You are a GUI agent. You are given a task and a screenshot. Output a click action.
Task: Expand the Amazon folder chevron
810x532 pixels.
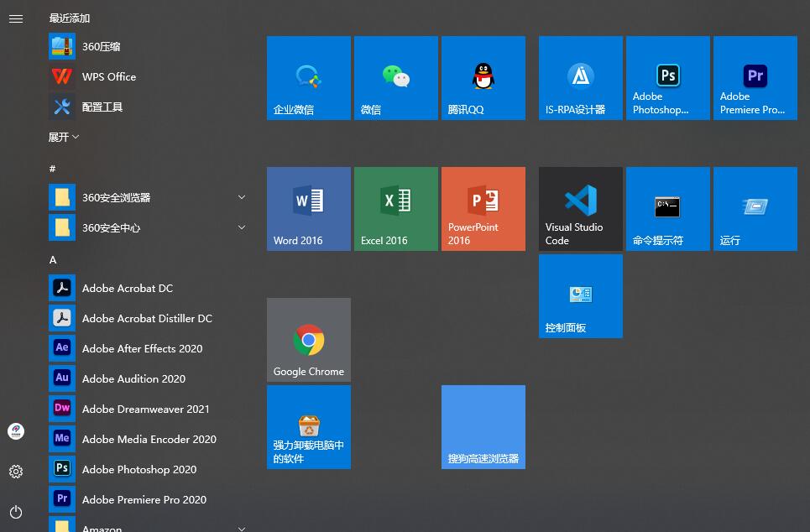[x=241, y=528]
